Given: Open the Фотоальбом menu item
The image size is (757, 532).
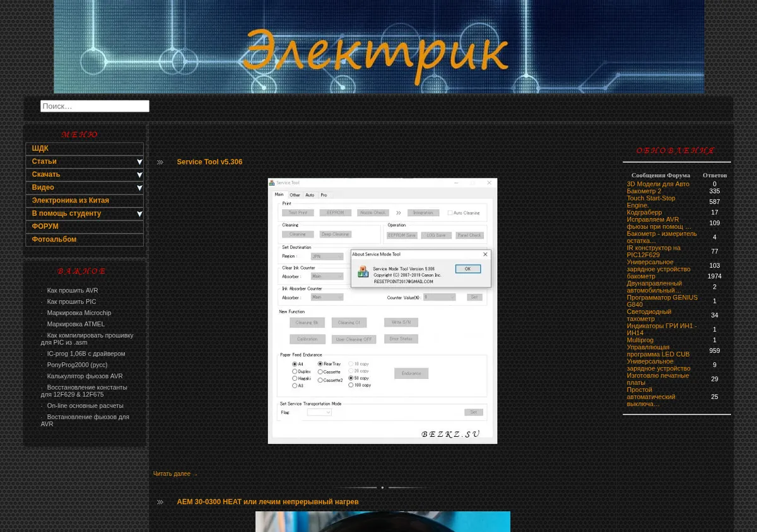Looking at the screenshot, I should tap(85, 240).
